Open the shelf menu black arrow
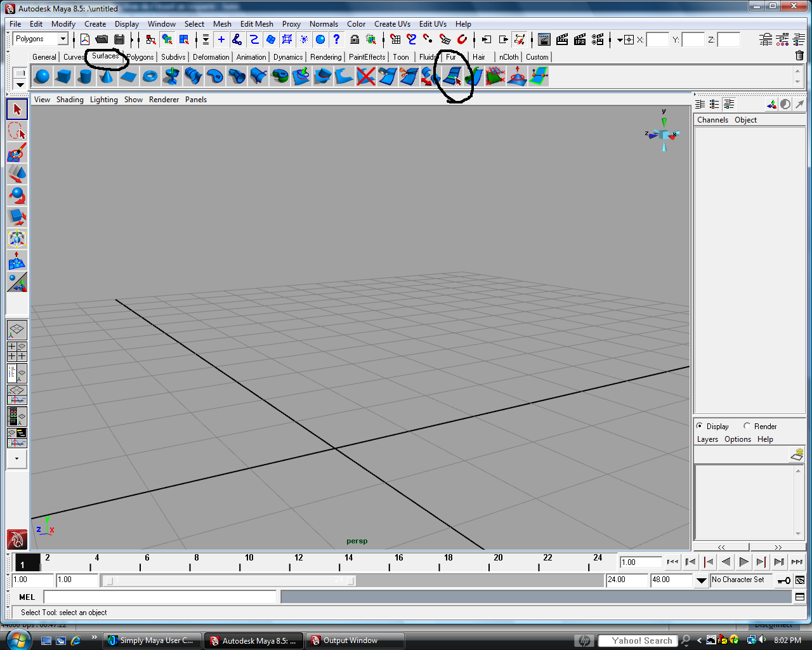This screenshot has width=812, height=650. (20, 84)
